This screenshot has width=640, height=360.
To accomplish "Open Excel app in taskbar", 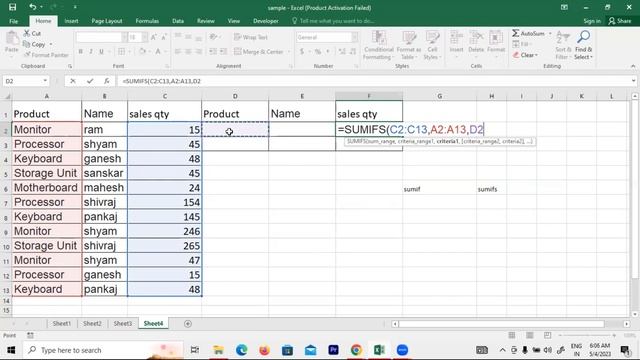I will coord(379,350).
